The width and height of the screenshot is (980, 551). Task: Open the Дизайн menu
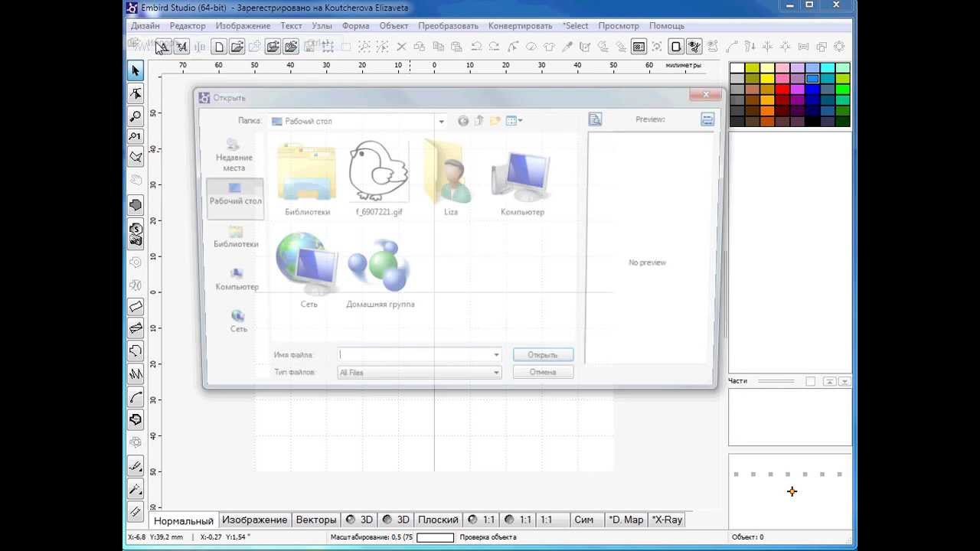tap(145, 25)
